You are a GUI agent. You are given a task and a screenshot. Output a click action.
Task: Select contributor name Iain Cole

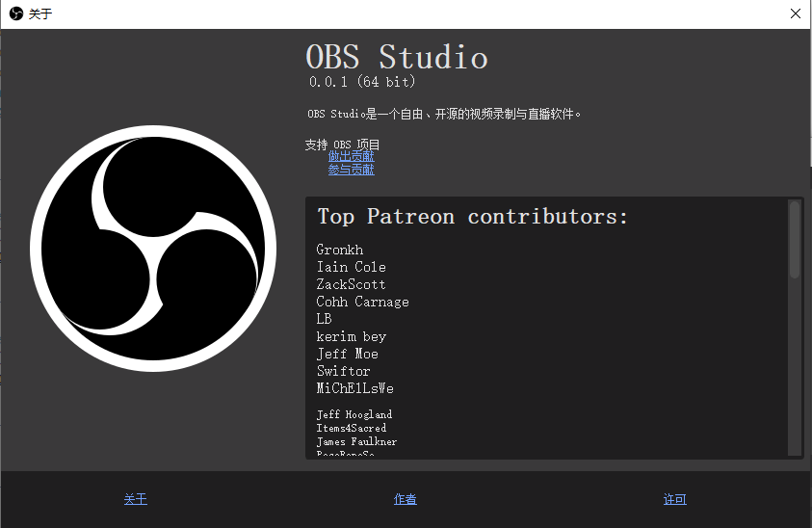(x=352, y=267)
